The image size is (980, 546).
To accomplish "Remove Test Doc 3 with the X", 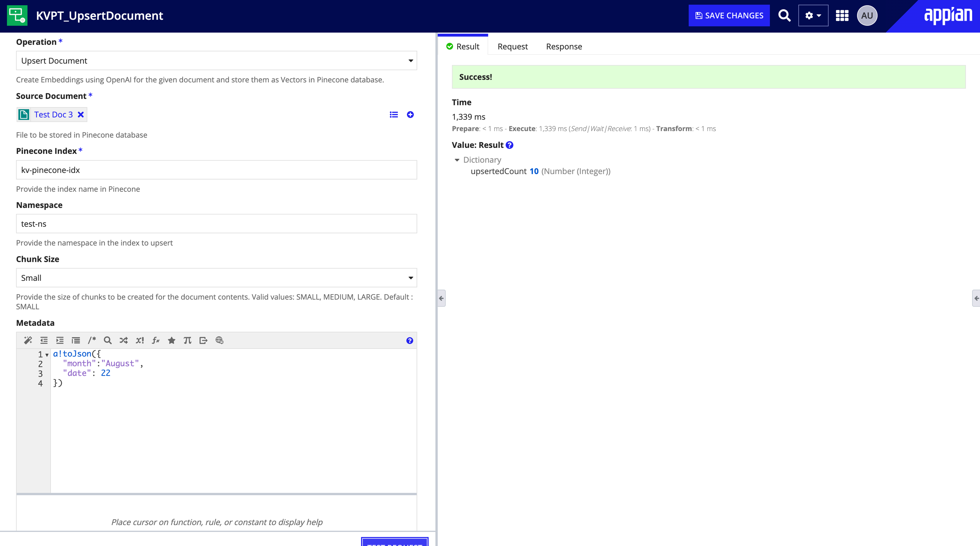I will (x=81, y=115).
